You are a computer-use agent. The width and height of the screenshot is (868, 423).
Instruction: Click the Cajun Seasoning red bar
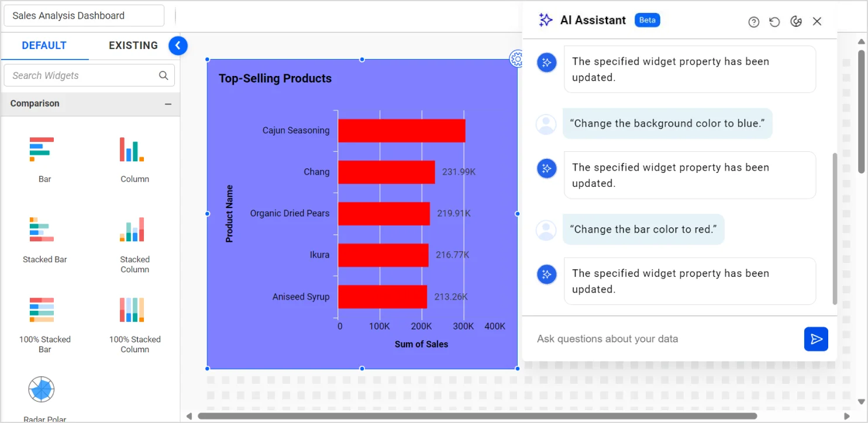(x=401, y=131)
